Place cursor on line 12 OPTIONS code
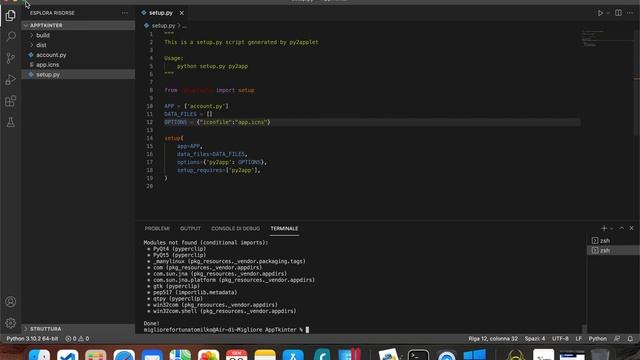Screen dimensions: 640x360 217,122
